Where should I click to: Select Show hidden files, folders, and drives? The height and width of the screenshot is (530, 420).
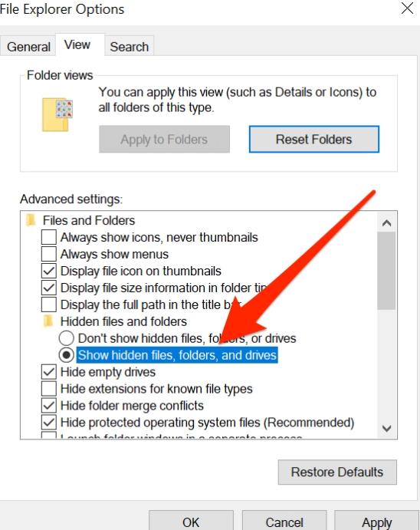(x=67, y=355)
